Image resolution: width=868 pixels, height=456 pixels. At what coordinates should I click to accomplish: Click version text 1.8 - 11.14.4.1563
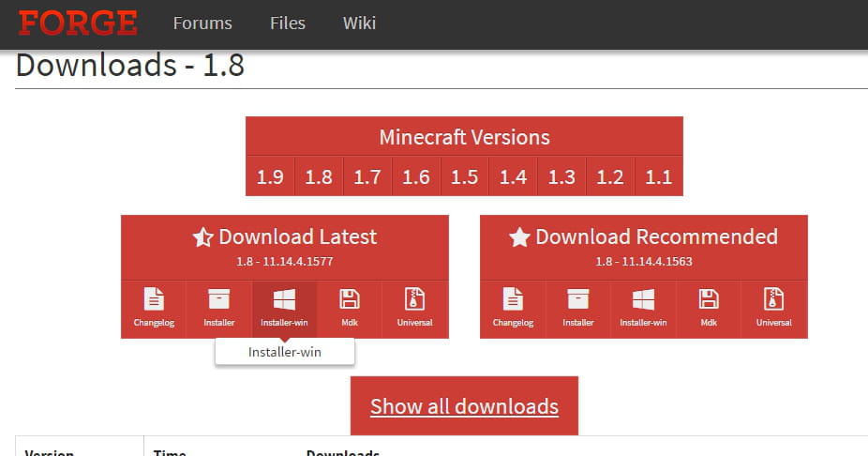pos(644,262)
